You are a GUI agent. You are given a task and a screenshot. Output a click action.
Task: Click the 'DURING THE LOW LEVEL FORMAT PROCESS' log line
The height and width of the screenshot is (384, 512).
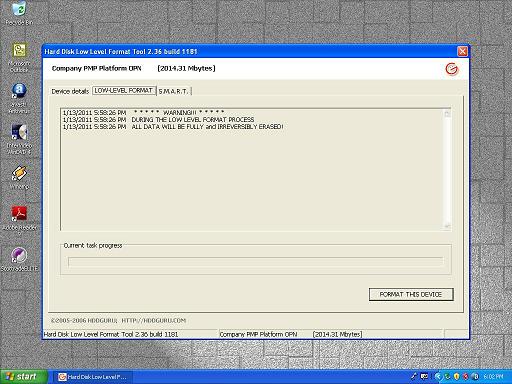tap(158, 119)
